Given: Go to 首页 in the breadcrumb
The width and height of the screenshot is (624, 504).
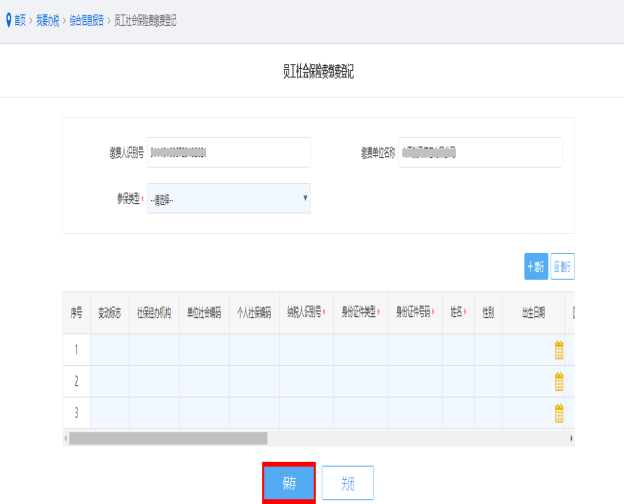Looking at the screenshot, I should coord(20,20).
